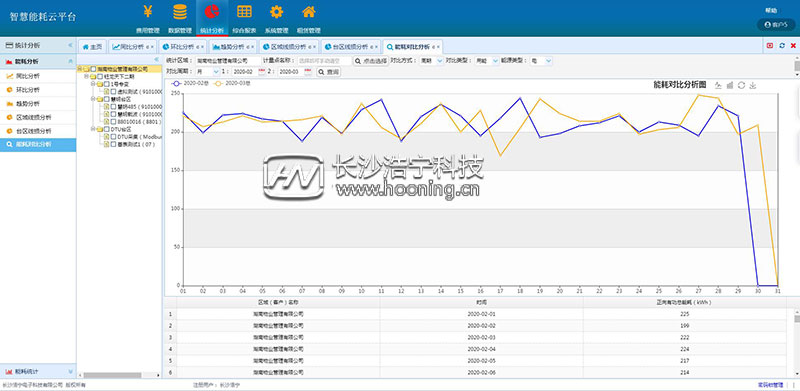Close the 趋势分析 tab
800x391 pixels.
pyautogui.click(x=252, y=47)
